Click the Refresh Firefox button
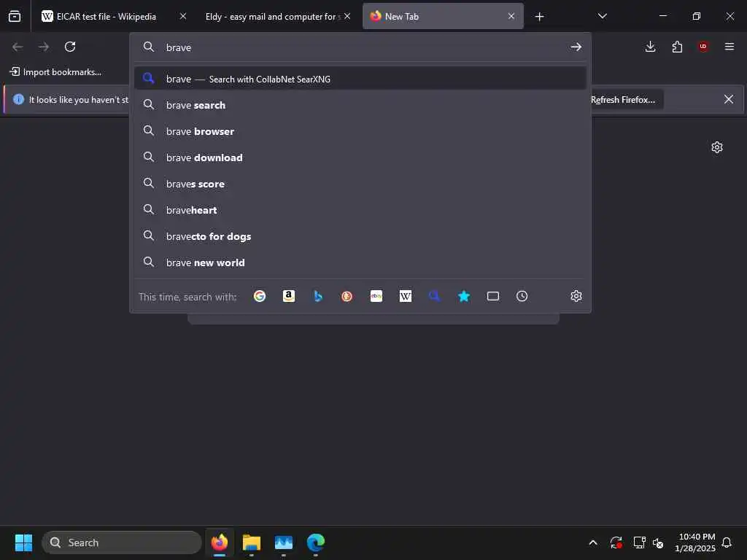 623,99
